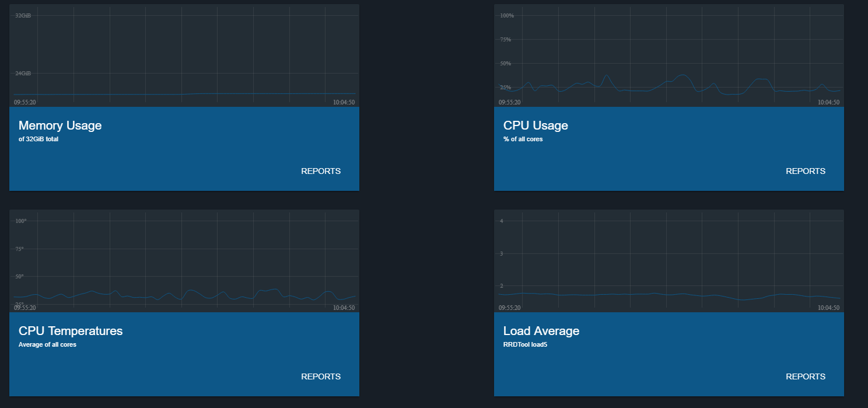Image resolution: width=868 pixels, height=408 pixels.
Task: Click the 3 axis label in Load Average chart
Action: (x=502, y=253)
